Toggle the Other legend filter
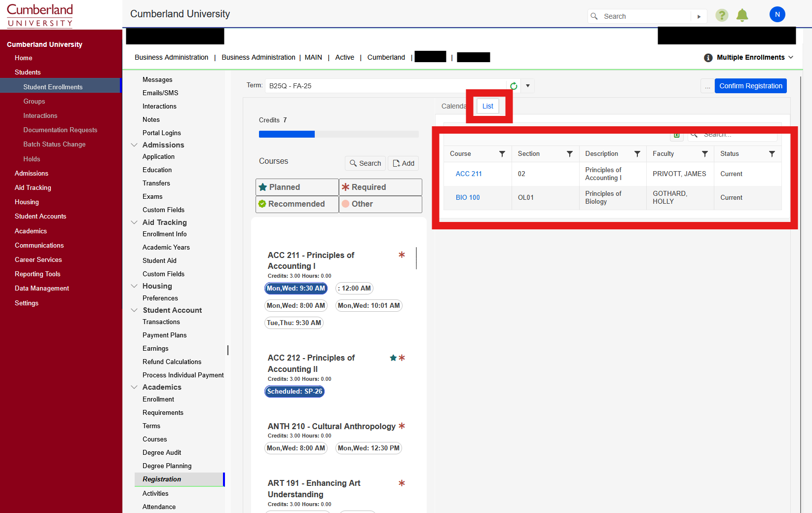The height and width of the screenshot is (513, 812). [x=380, y=204]
